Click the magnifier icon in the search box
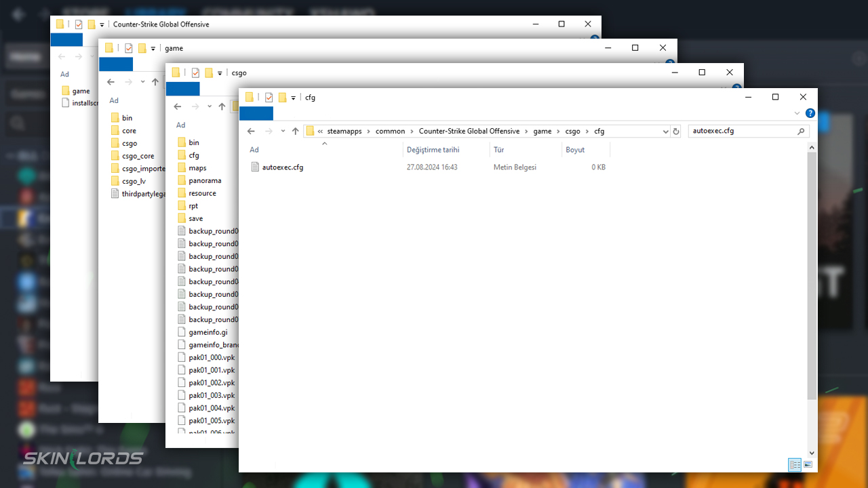 click(x=801, y=131)
